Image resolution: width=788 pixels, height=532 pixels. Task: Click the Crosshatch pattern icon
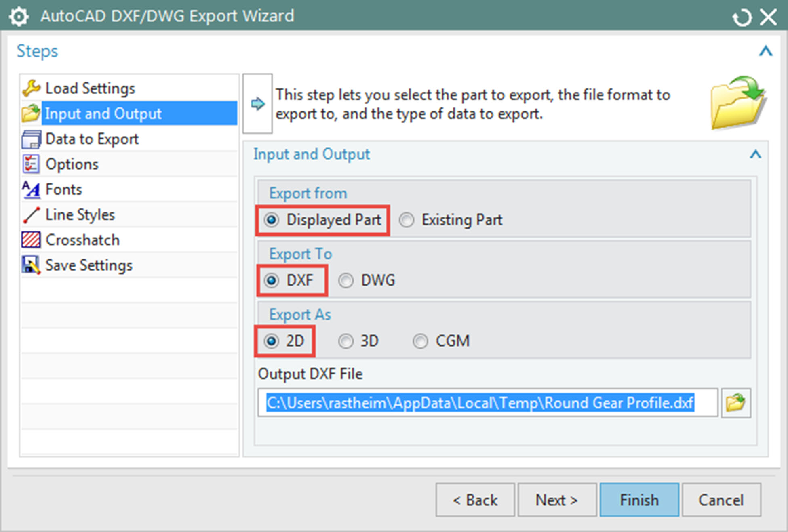(31, 240)
